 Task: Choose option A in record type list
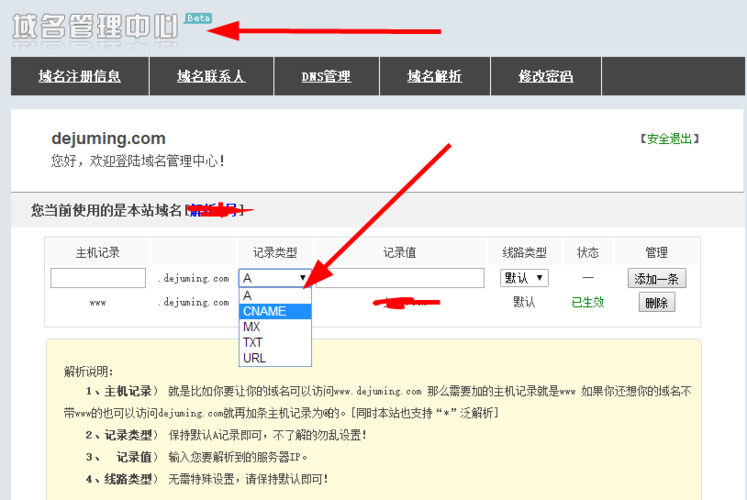pyautogui.click(x=275, y=296)
